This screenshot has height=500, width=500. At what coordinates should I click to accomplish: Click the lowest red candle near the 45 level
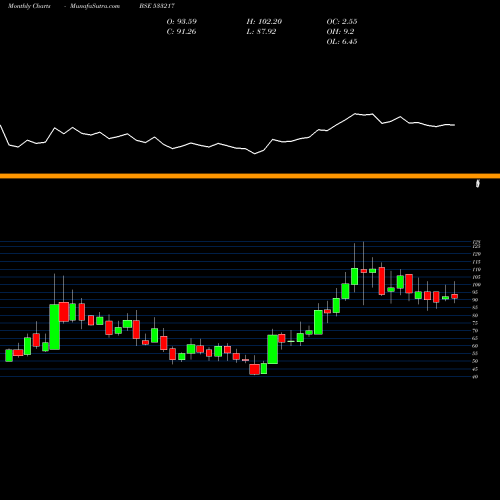point(255,369)
